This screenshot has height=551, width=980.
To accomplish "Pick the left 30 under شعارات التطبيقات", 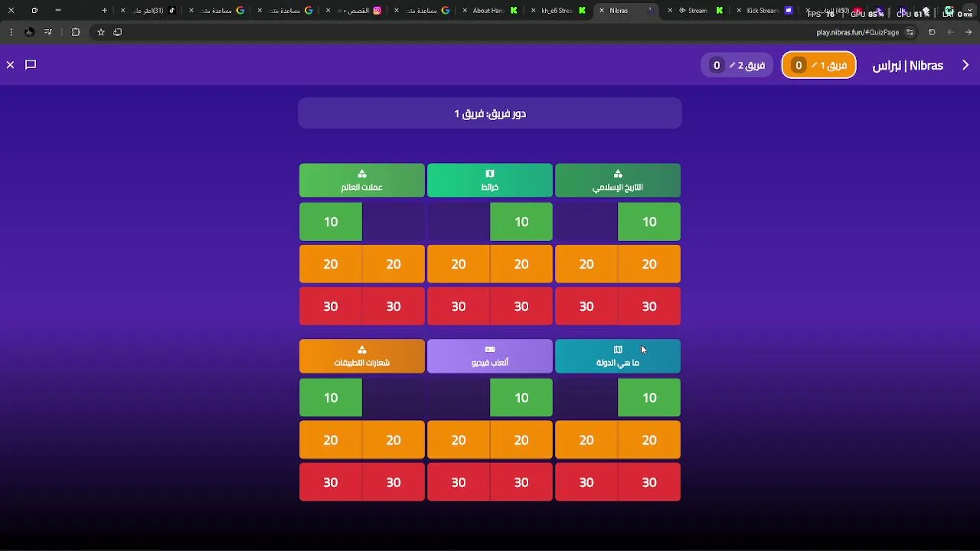I will pyautogui.click(x=331, y=482).
